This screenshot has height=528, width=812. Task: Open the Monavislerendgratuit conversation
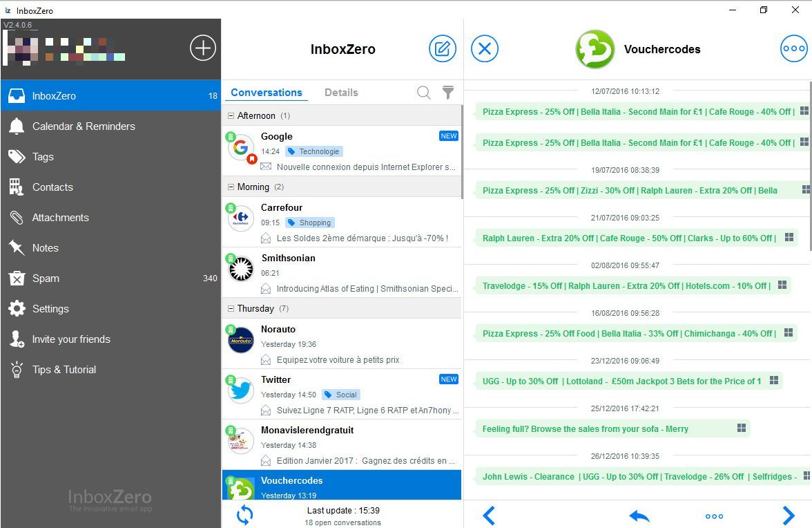(x=342, y=444)
